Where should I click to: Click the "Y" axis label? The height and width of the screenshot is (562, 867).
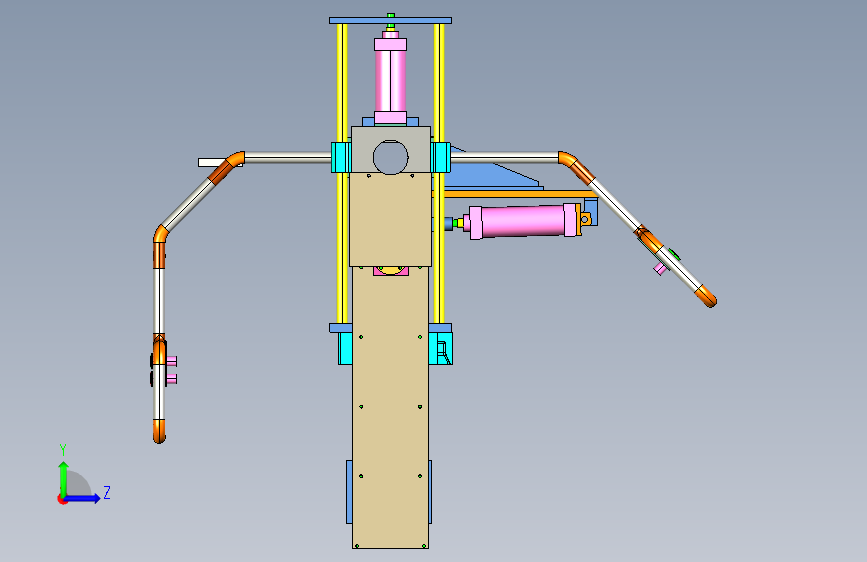coord(63,450)
